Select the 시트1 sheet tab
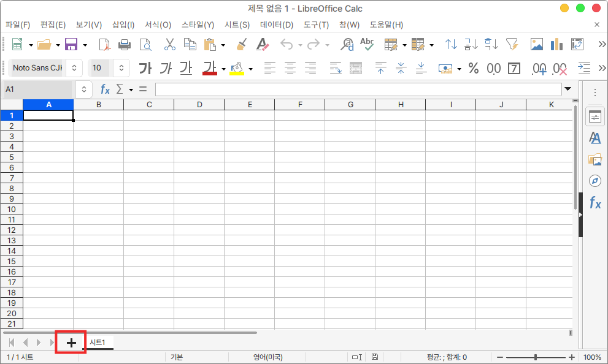This screenshot has width=608, height=364. pyautogui.click(x=98, y=343)
